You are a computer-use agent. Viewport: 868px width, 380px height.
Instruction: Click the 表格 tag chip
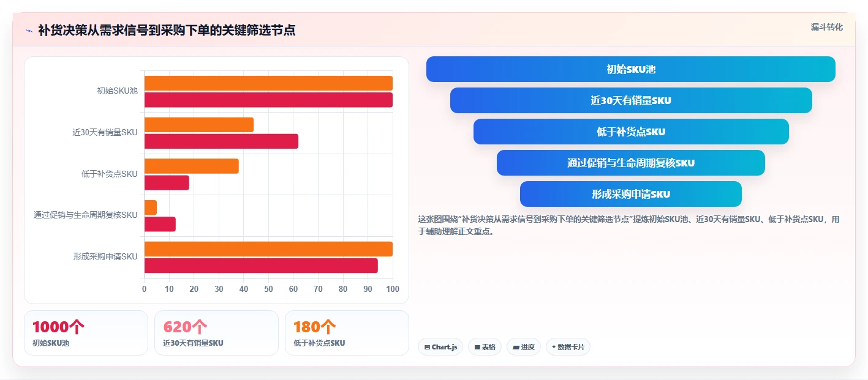pos(485,347)
